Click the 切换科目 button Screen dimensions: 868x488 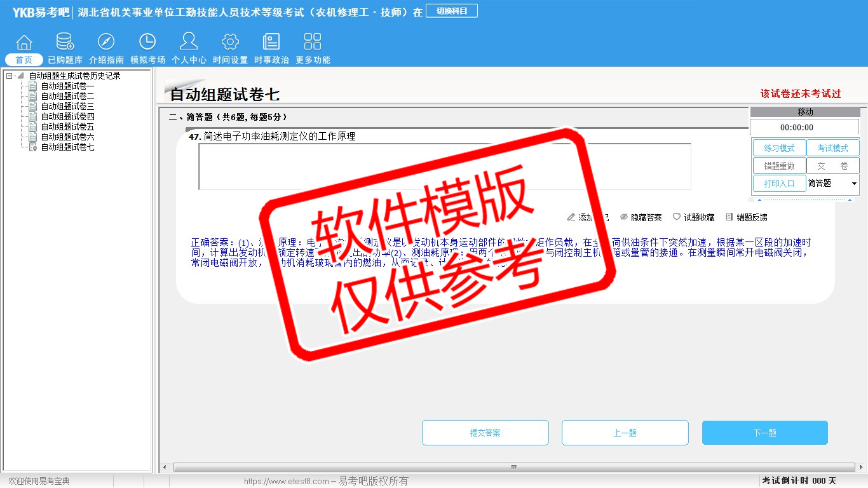coord(452,11)
